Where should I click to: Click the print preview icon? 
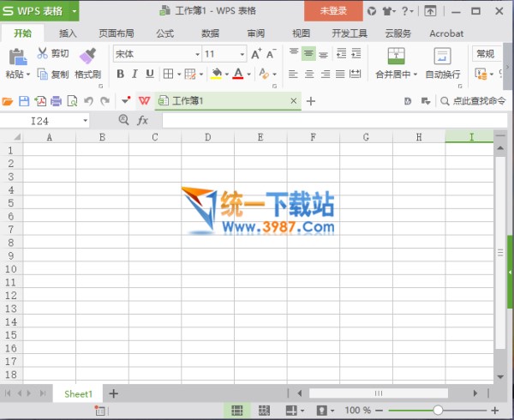(72, 101)
